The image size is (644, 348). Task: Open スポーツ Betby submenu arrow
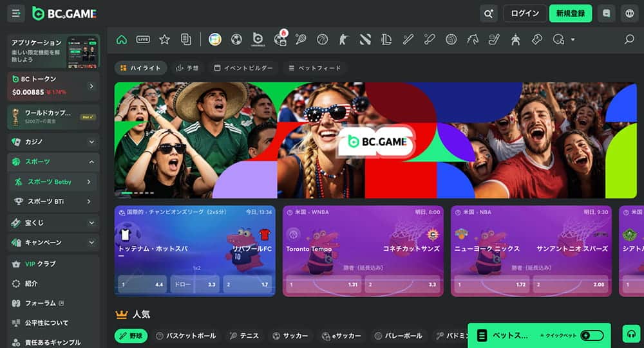pyautogui.click(x=89, y=182)
